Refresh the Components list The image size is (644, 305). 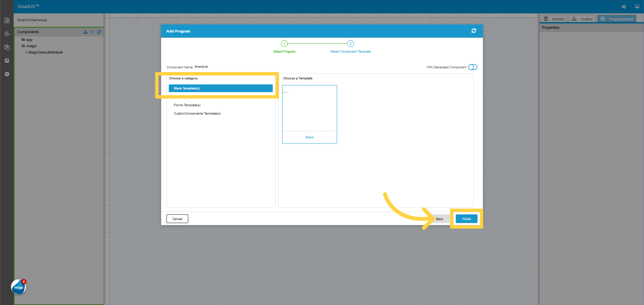click(99, 32)
